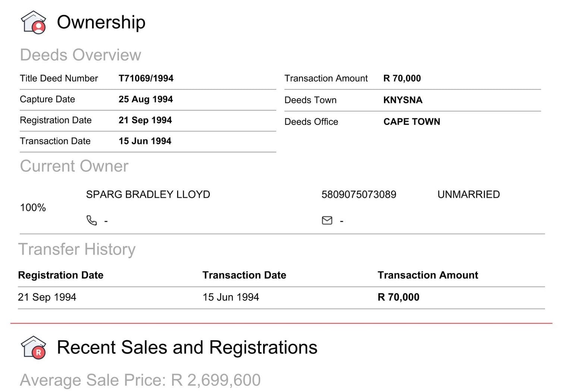
Task: Select the Ownership section heading
Action: point(101,22)
